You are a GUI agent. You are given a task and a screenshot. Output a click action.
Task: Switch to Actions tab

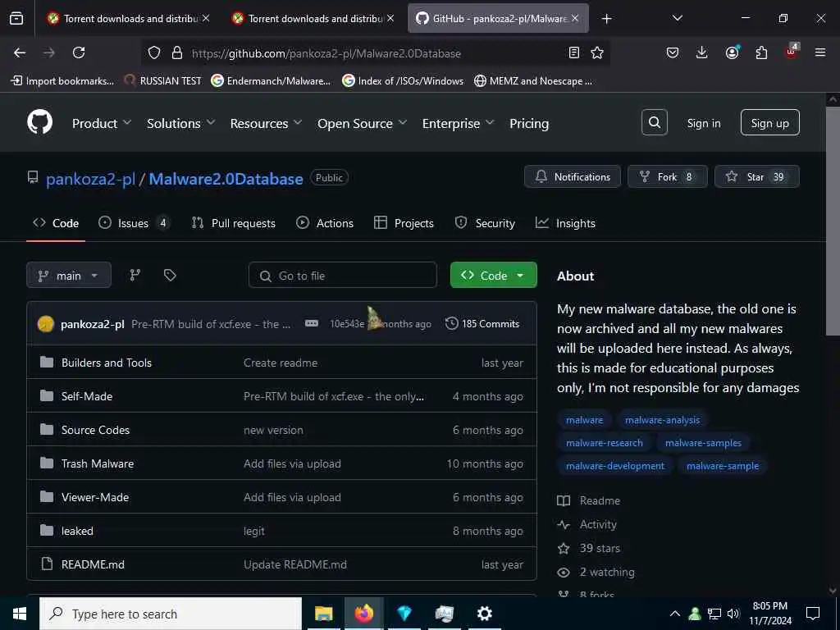[x=325, y=223]
